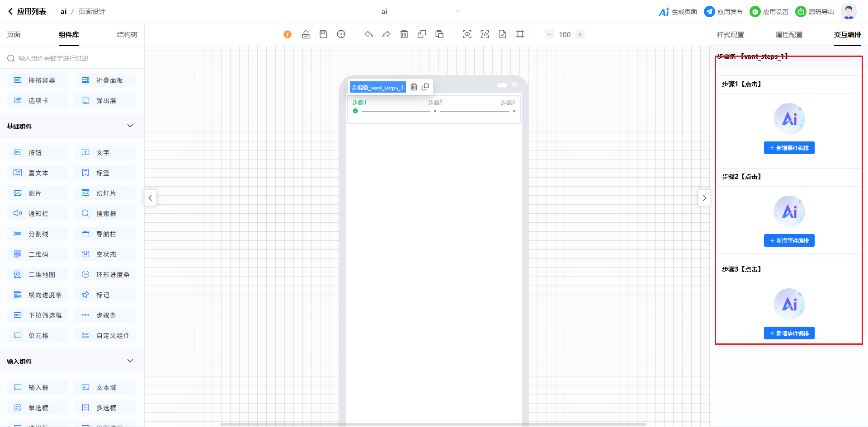Open the source code view icon

485,34
